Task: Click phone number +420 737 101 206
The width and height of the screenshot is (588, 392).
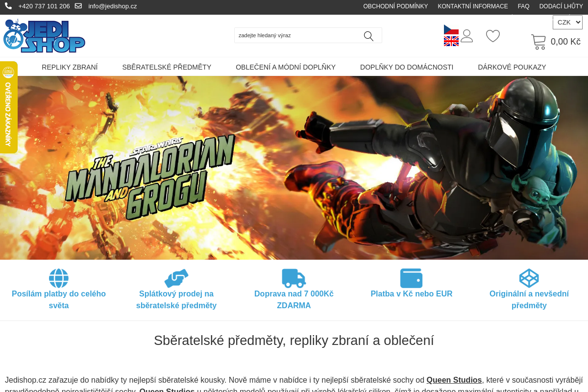Action: coord(44,6)
